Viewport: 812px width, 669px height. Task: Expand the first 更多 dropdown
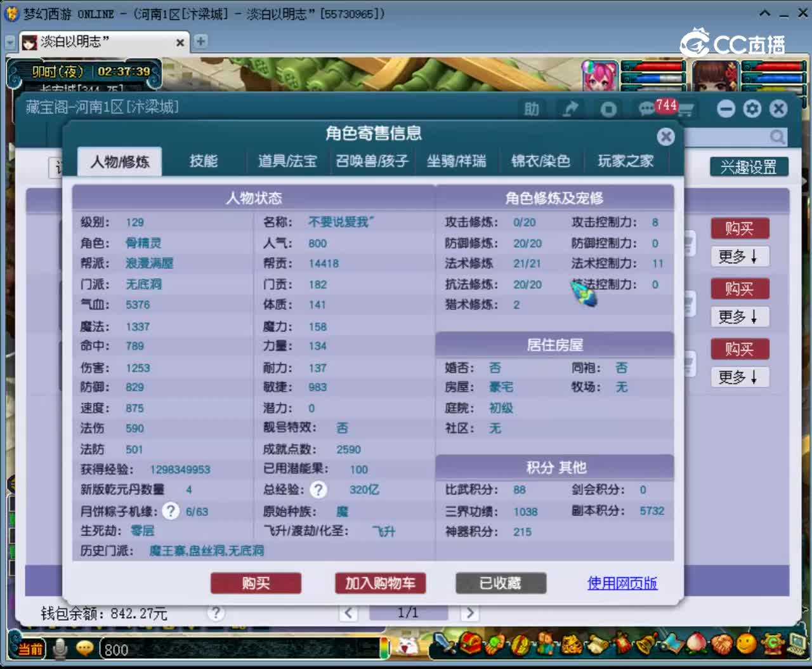(x=739, y=256)
